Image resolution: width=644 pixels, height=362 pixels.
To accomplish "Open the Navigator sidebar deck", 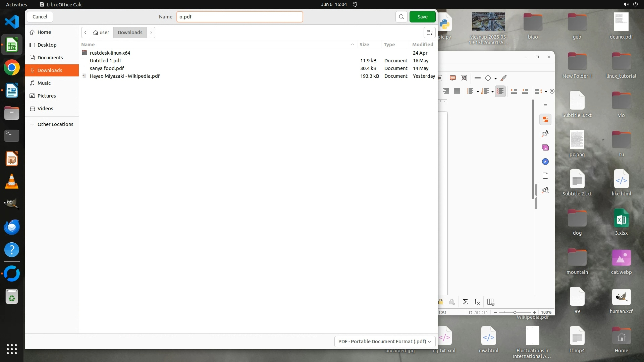I will [x=545, y=162].
